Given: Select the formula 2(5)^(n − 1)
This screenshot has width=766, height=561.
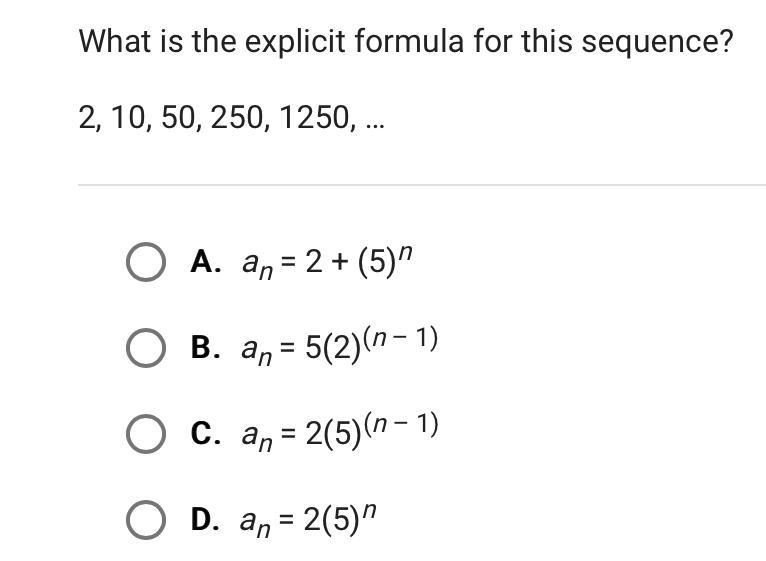Looking at the screenshot, I should (340, 432).
